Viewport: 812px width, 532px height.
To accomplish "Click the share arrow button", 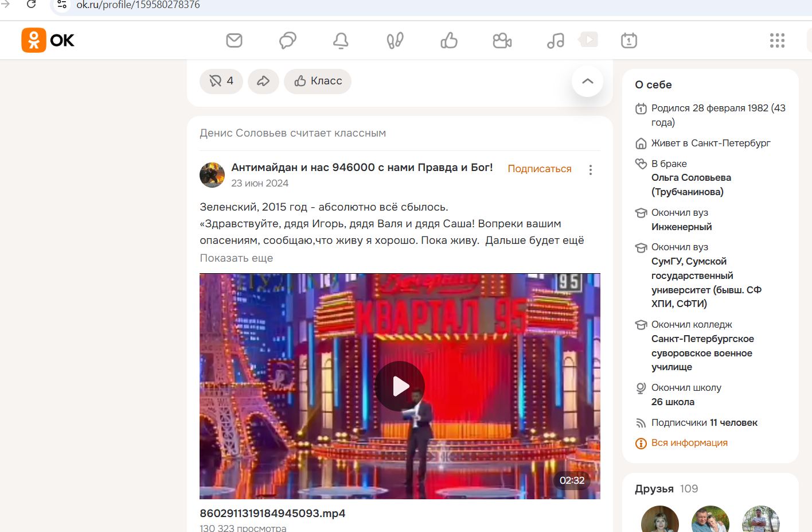I will point(263,81).
